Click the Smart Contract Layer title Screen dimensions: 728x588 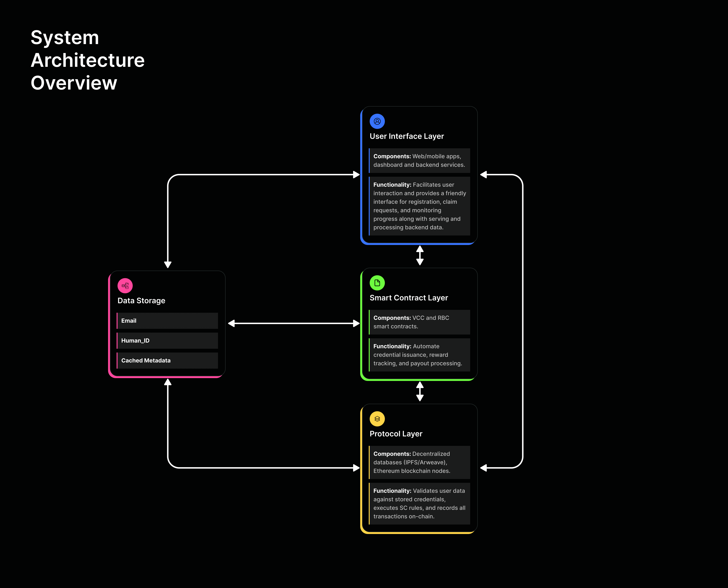tap(409, 297)
